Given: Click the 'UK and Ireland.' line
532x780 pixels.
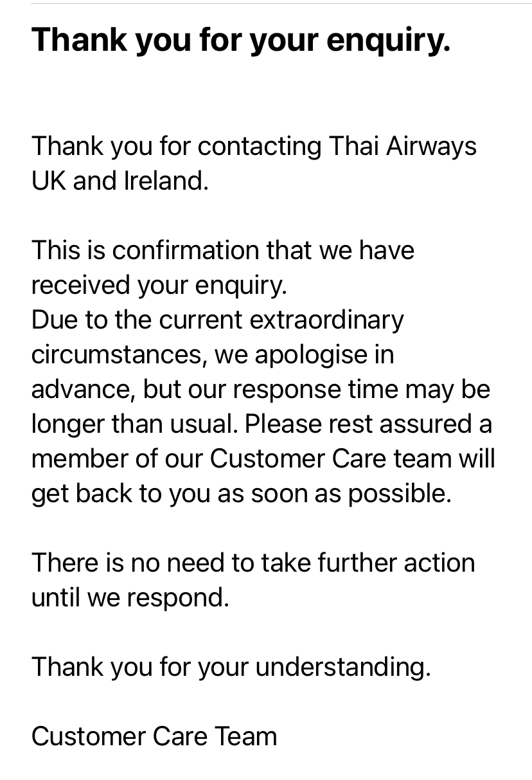Looking at the screenshot, I should 120,181.
